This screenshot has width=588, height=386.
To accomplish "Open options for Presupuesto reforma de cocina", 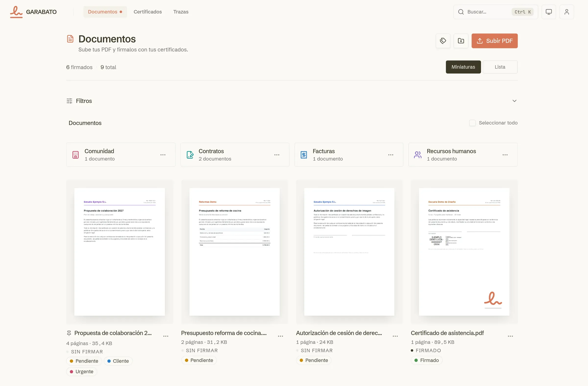I will click(x=281, y=336).
